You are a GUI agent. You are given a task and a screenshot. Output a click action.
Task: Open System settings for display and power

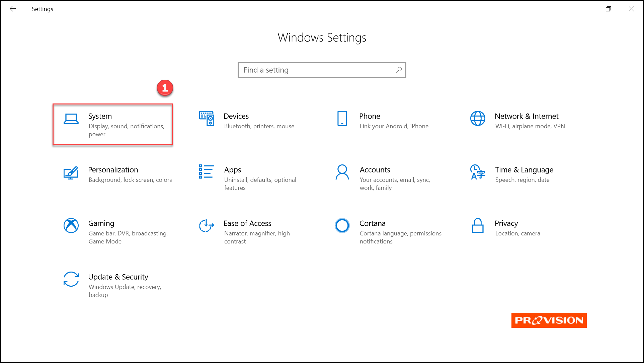pyautogui.click(x=112, y=124)
